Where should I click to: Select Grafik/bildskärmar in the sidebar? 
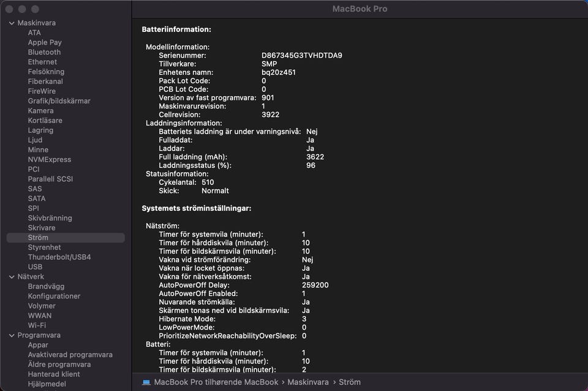click(59, 101)
